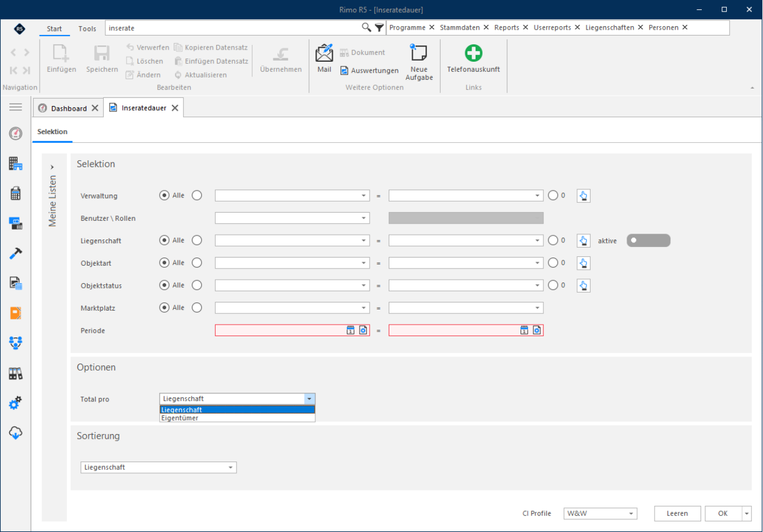Open the calculator sidebar icon
Screen dimensions: 763x532
(16, 193)
